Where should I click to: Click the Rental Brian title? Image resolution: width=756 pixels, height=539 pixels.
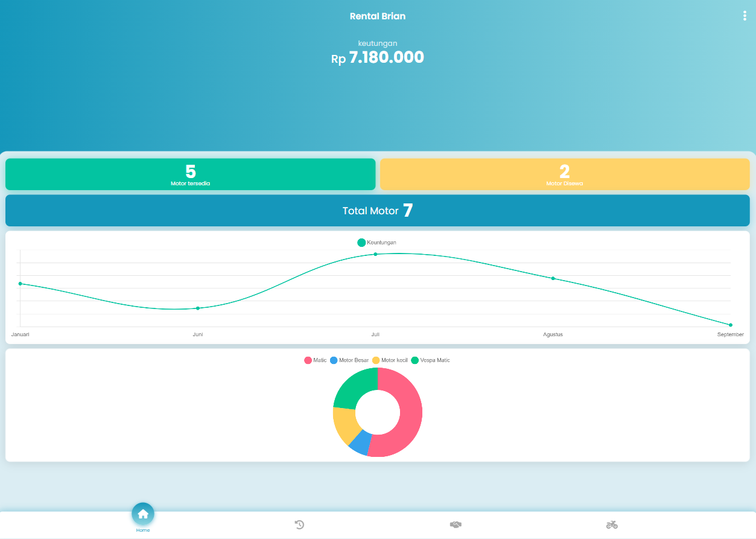[x=378, y=16]
